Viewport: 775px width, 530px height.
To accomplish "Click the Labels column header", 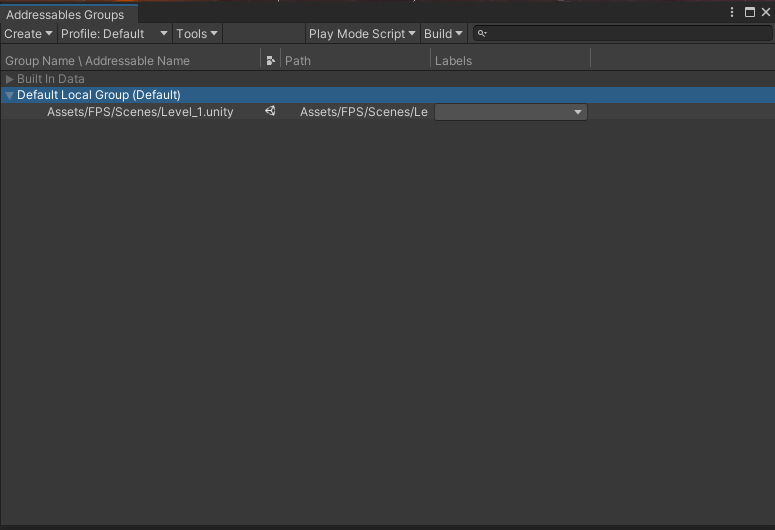I will tap(454, 61).
